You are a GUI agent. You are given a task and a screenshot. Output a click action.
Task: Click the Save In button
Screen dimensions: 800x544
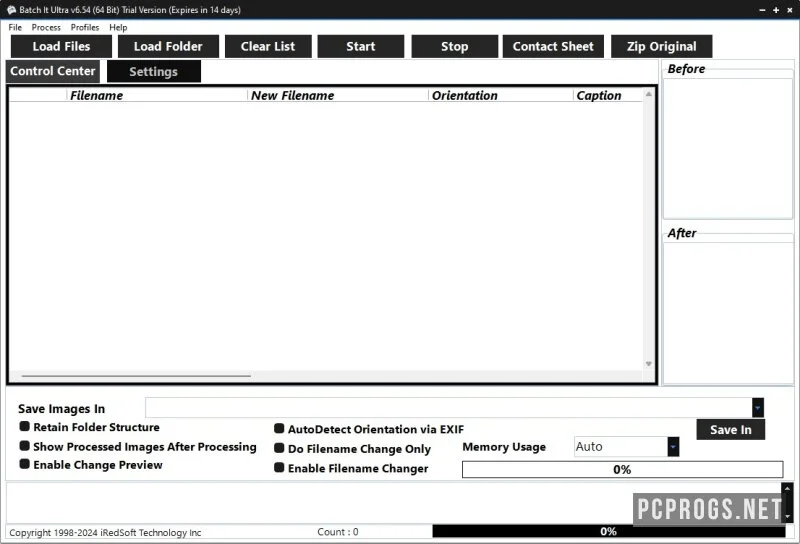click(x=731, y=430)
